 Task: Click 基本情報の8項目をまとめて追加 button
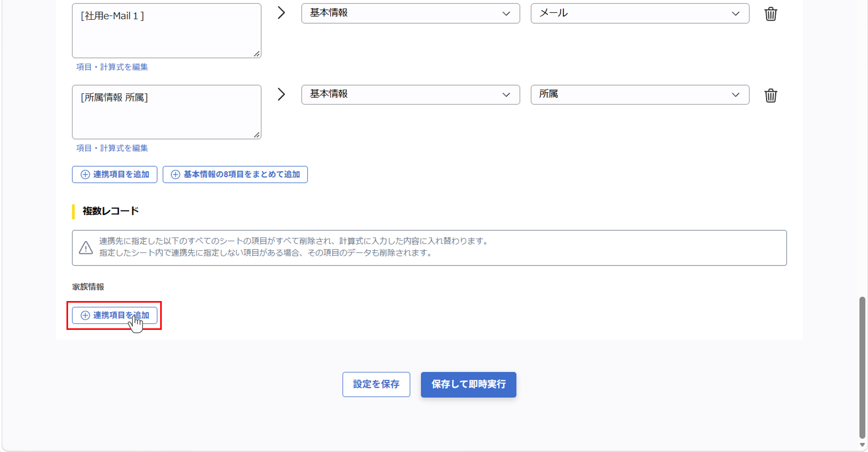[235, 174]
